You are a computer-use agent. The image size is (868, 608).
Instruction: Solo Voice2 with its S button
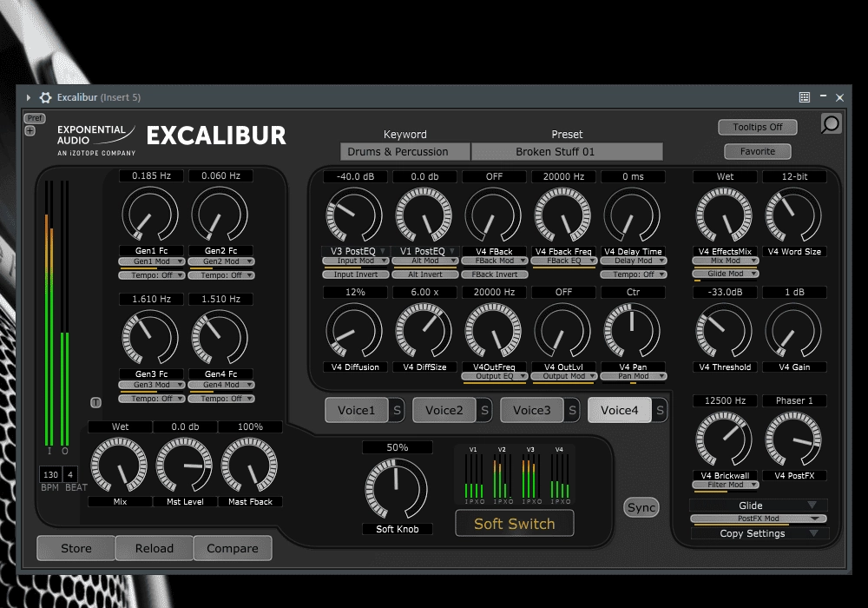click(484, 410)
